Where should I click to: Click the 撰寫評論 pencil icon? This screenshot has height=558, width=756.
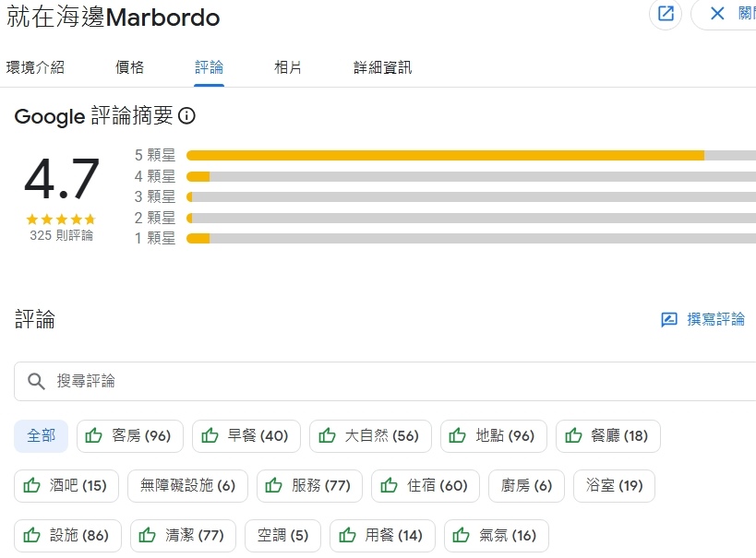pyautogui.click(x=670, y=320)
